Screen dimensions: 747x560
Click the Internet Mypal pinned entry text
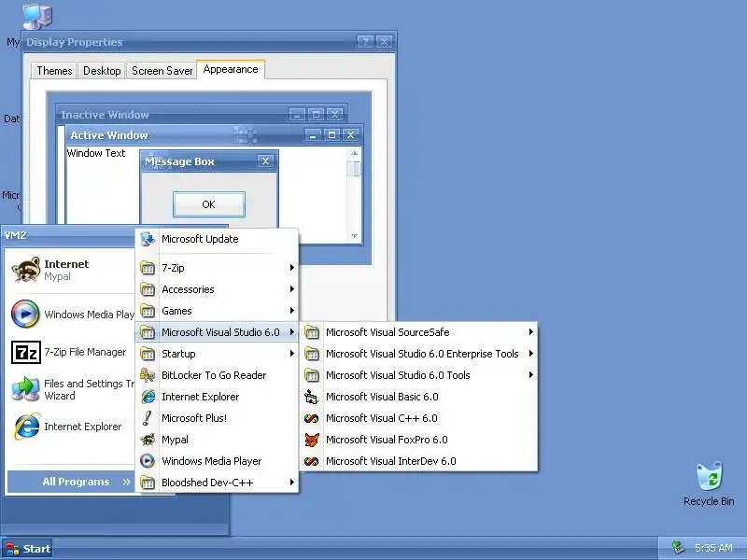pos(66,270)
